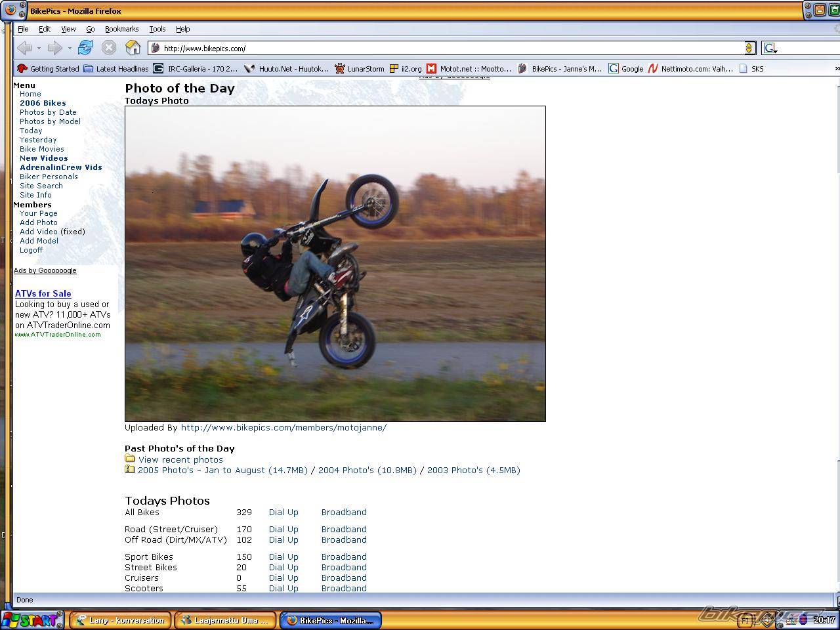Open the Site Search link
The height and width of the screenshot is (630, 840).
[41, 186]
